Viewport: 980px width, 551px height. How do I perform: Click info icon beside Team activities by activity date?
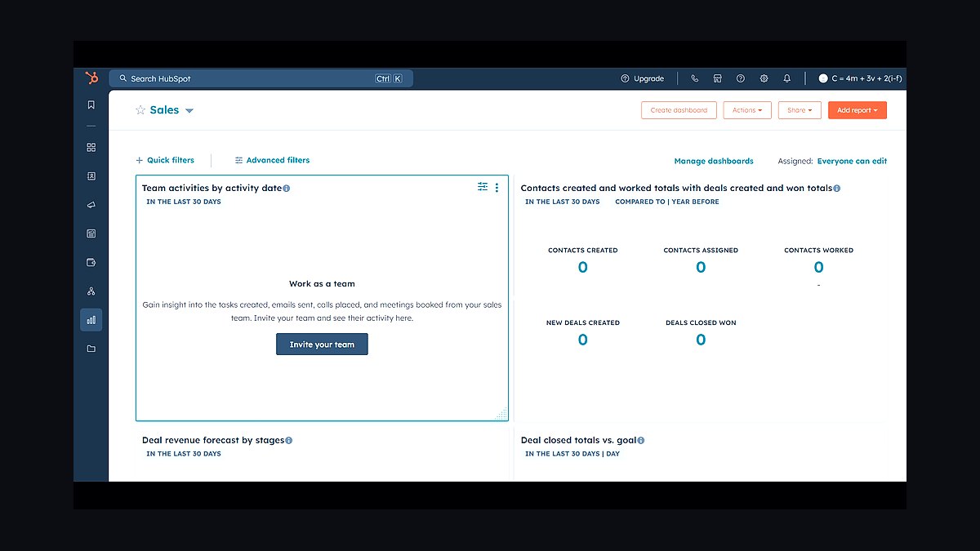point(286,189)
